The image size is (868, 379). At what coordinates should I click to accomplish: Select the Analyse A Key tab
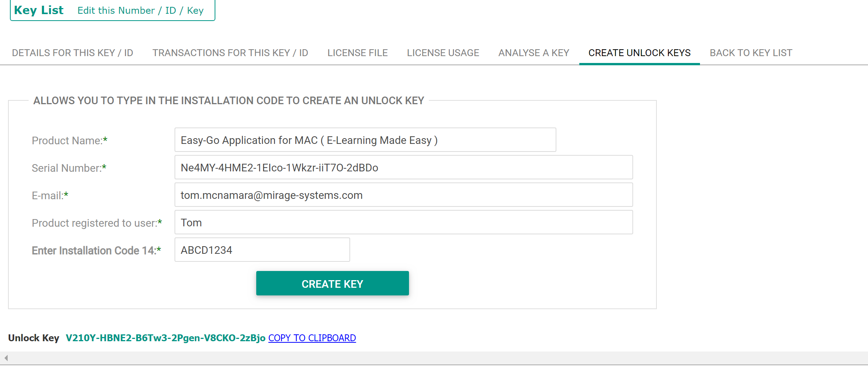click(x=533, y=53)
